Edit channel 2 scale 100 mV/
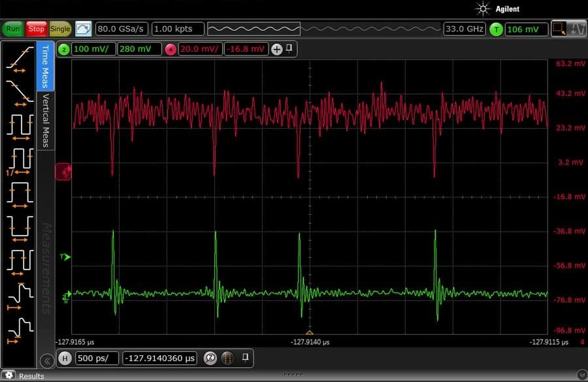The image size is (588, 382). coord(93,49)
